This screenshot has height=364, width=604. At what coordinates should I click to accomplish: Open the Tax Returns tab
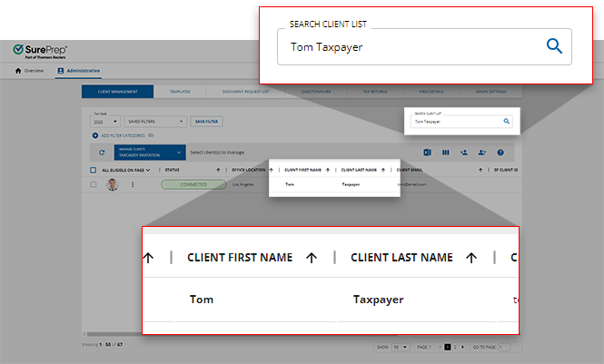click(375, 92)
